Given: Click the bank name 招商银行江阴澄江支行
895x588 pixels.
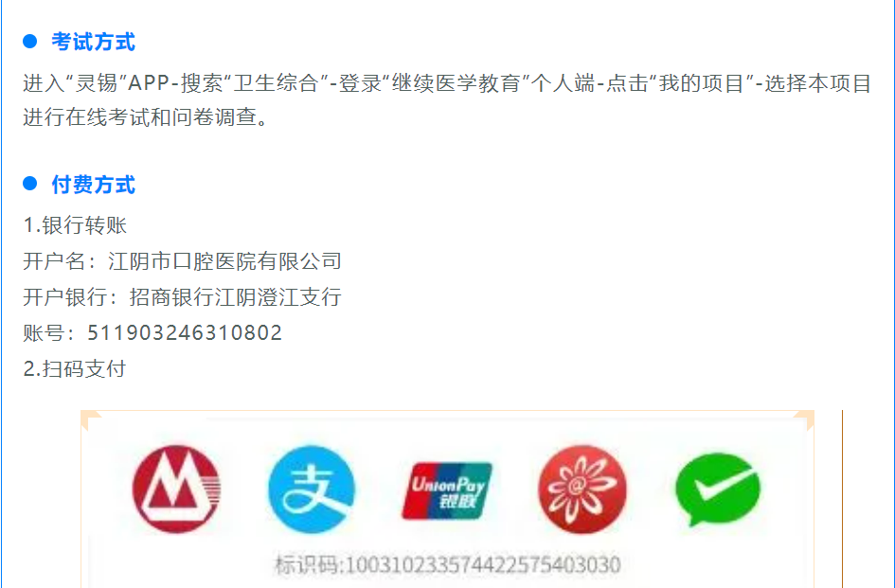Looking at the screenshot, I should (235, 297).
